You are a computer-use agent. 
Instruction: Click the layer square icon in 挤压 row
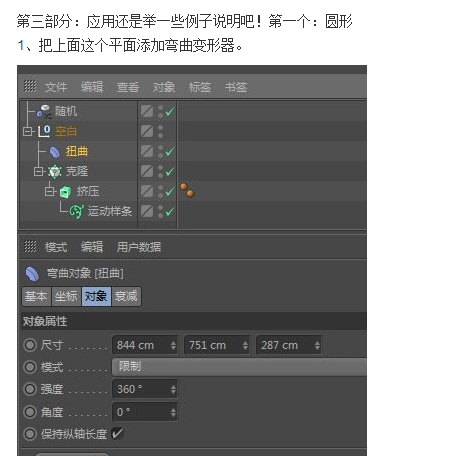(x=147, y=191)
